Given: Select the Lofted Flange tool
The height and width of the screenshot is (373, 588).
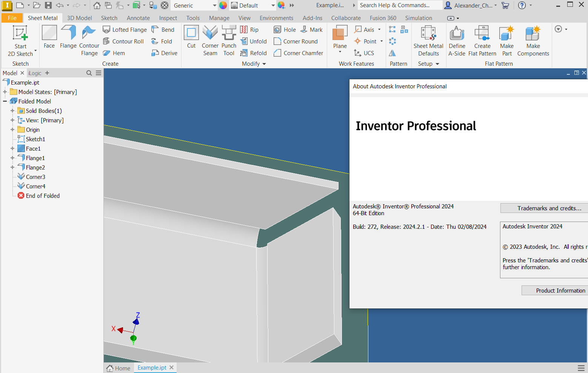Looking at the screenshot, I should 125,29.
